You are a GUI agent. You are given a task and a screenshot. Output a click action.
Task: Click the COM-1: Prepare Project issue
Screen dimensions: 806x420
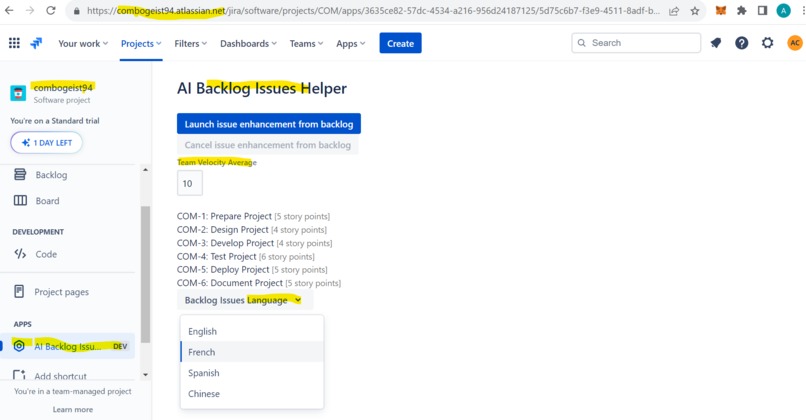pos(253,216)
